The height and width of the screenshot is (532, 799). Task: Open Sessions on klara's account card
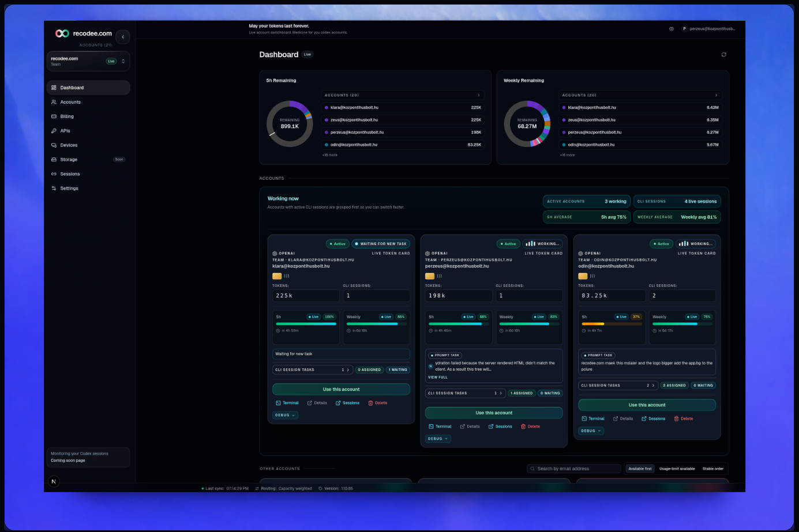coord(347,403)
